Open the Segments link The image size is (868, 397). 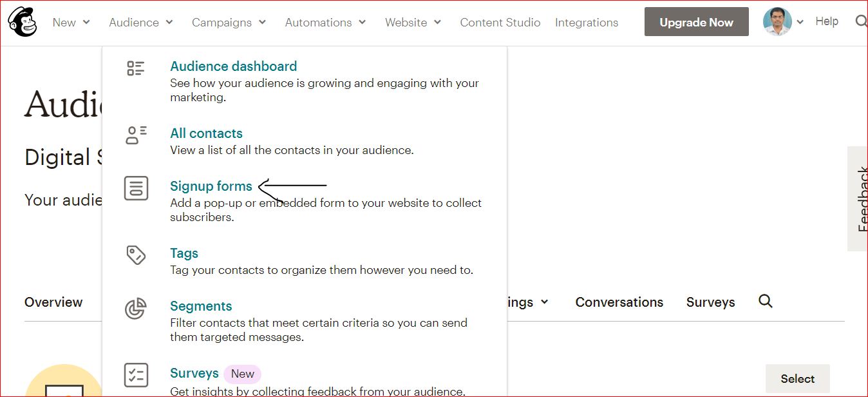pos(201,306)
